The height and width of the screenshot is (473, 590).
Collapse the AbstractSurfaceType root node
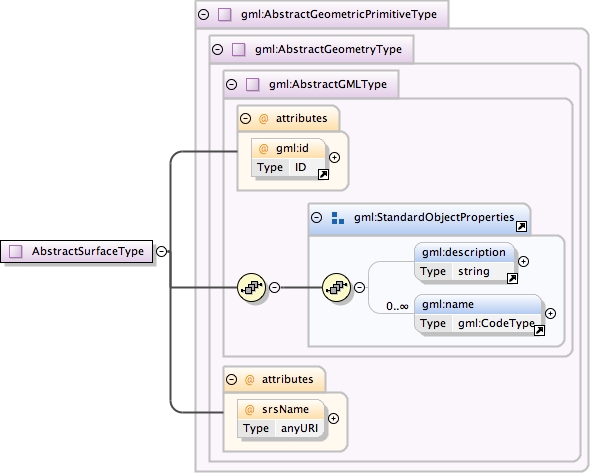(161, 251)
